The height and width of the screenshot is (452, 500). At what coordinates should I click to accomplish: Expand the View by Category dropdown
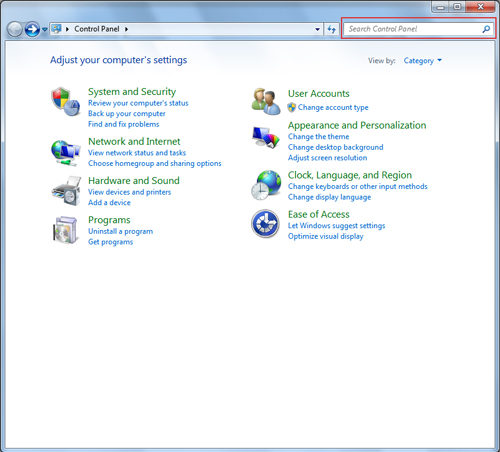pos(422,61)
